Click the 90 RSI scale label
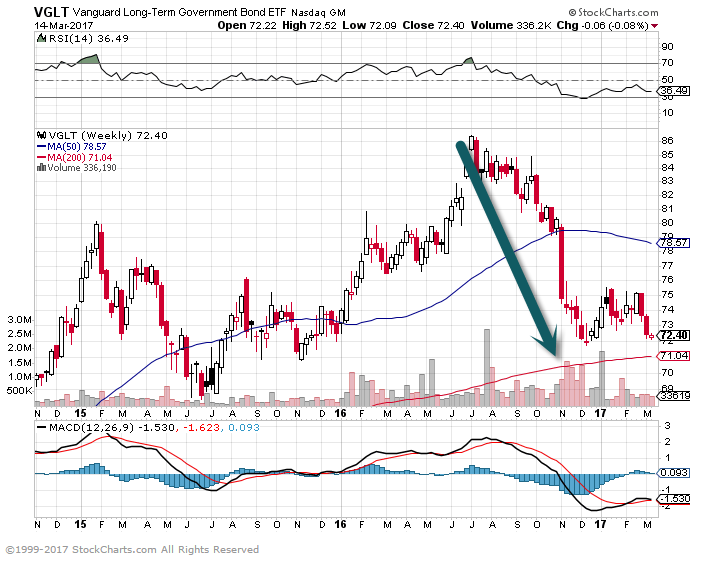Image resolution: width=713 pixels, height=587 pixels. (x=667, y=47)
